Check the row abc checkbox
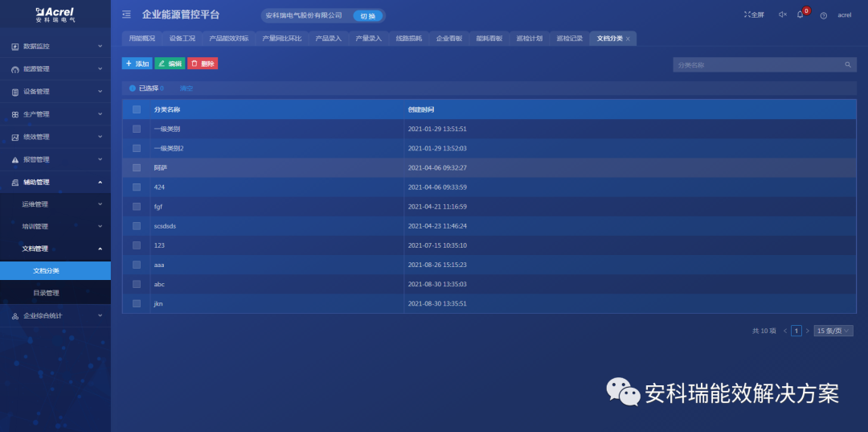Viewport: 868px width, 432px height. click(x=136, y=284)
